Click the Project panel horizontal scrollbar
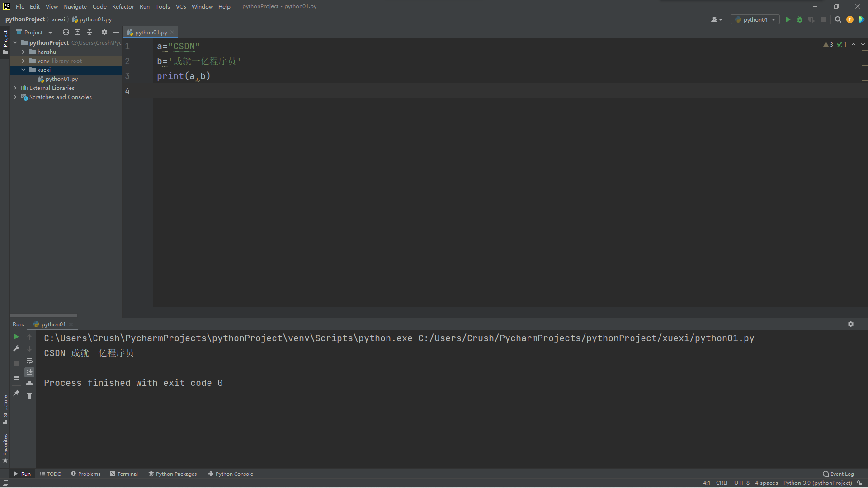 click(x=44, y=315)
